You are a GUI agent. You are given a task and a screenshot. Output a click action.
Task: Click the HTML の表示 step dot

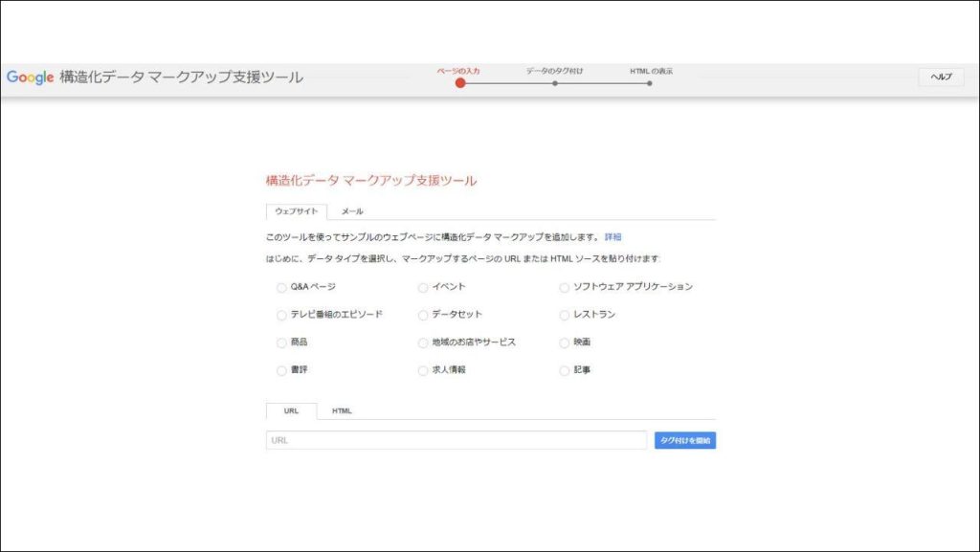(649, 83)
